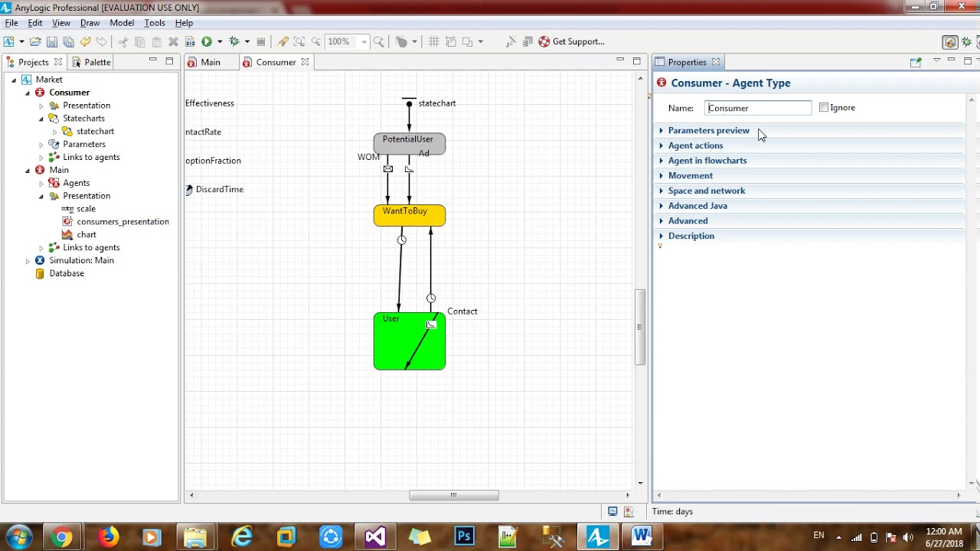This screenshot has height=551, width=980.
Task: Expand Simulation: Main tree node
Action: (28, 261)
